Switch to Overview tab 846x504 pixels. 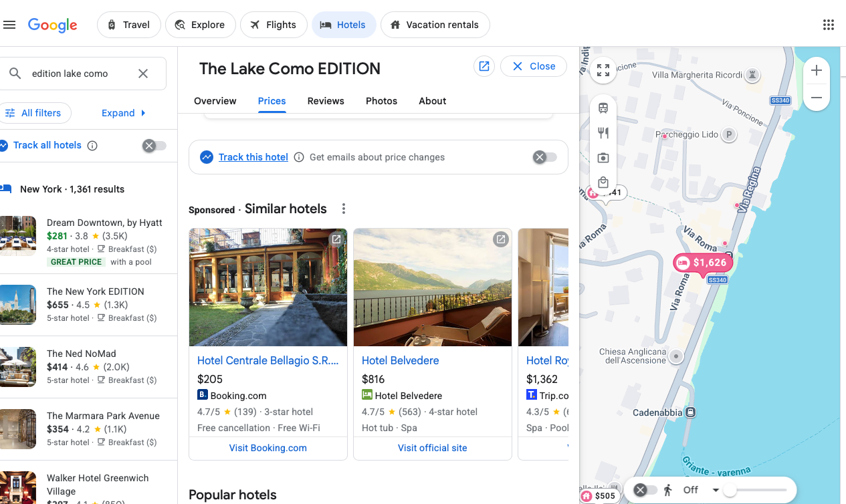(x=215, y=101)
